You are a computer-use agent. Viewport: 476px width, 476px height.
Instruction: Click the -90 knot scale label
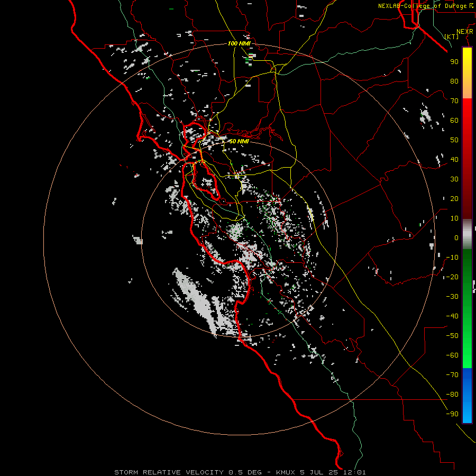click(x=452, y=414)
